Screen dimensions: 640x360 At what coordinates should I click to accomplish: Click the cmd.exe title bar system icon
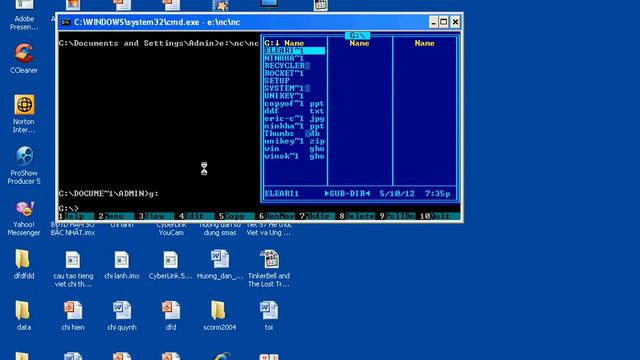(65, 22)
